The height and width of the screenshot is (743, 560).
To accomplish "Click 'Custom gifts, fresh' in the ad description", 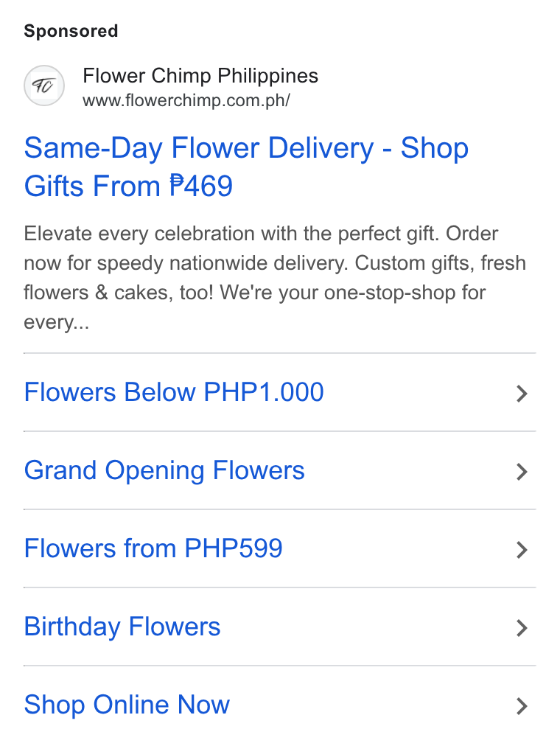I will 441,263.
